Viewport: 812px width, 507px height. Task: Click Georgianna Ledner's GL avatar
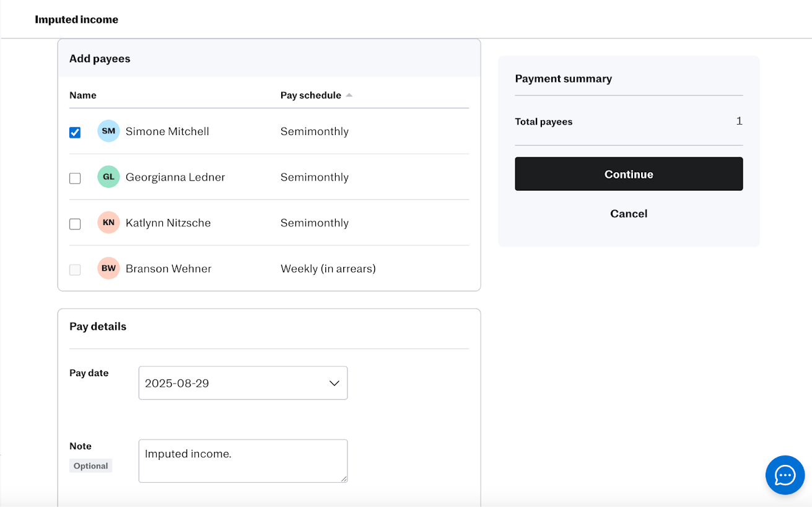(108, 177)
